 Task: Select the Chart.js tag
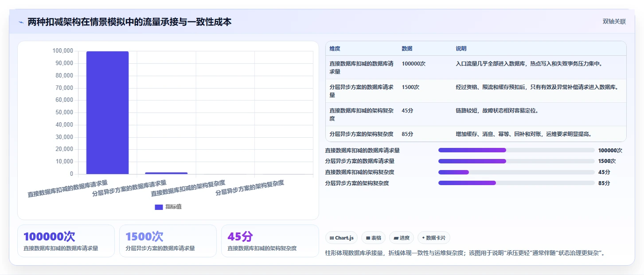[342, 238]
